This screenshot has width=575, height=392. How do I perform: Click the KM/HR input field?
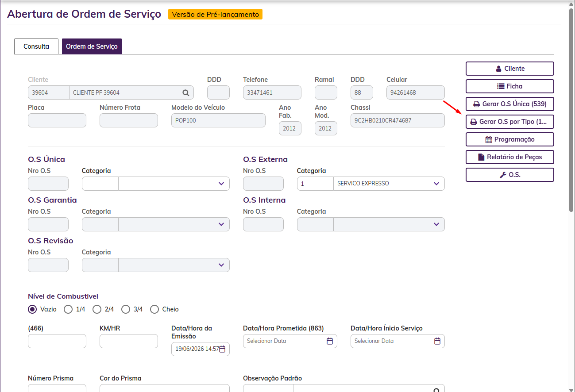click(x=129, y=341)
